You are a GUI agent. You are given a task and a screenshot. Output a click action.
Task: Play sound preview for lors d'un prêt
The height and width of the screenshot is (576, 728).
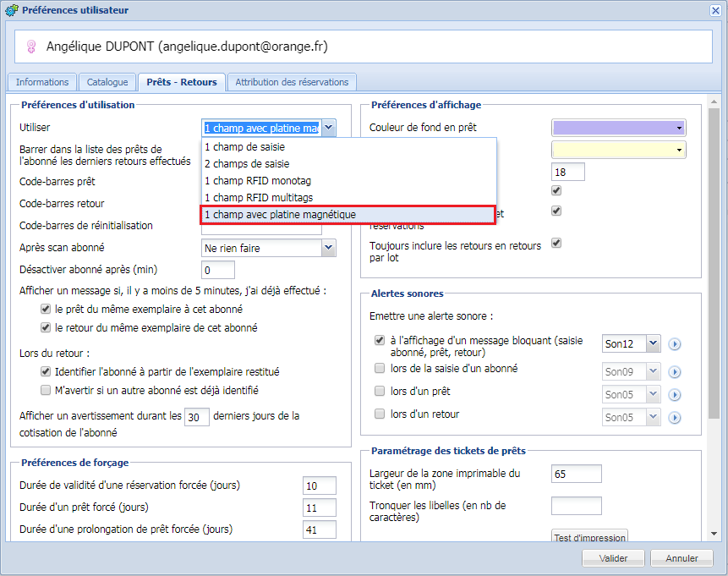click(675, 394)
